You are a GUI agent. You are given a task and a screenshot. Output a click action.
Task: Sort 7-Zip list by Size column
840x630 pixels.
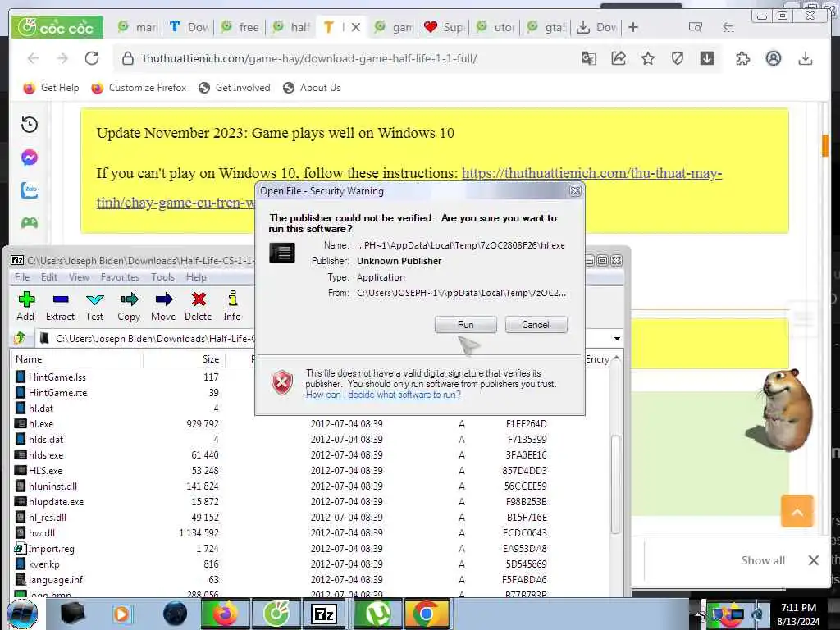point(184,359)
